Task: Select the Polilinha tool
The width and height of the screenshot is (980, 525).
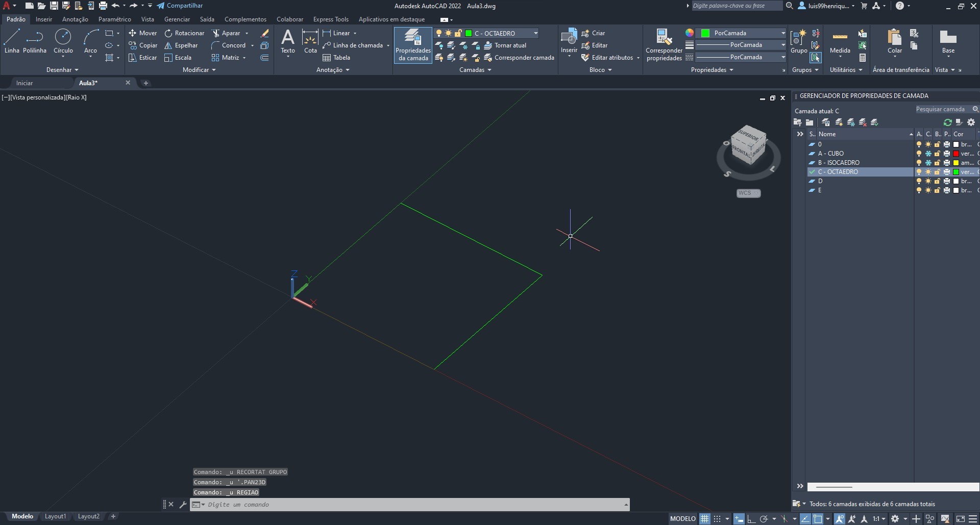Action: [x=35, y=41]
